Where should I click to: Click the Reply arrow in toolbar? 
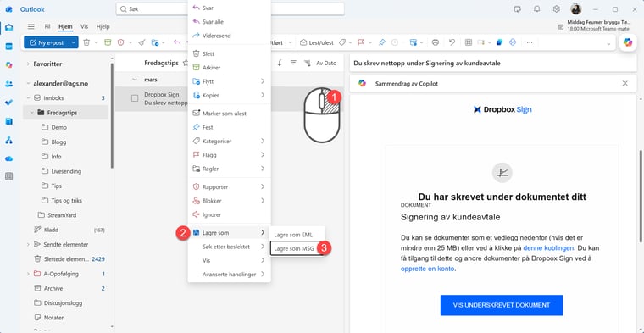point(177,42)
